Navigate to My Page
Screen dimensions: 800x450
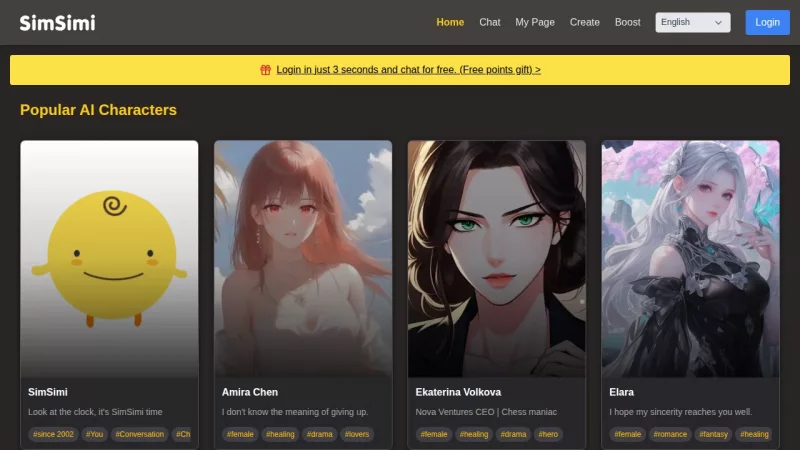pos(535,22)
